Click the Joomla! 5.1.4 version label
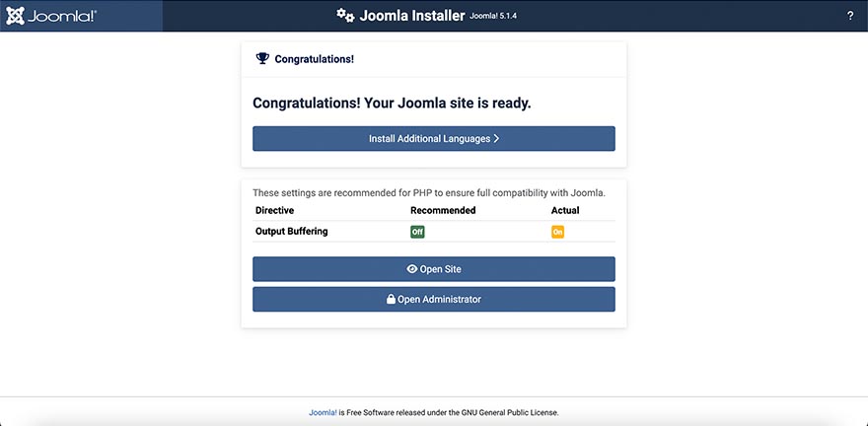This screenshot has height=426, width=868. [x=493, y=16]
